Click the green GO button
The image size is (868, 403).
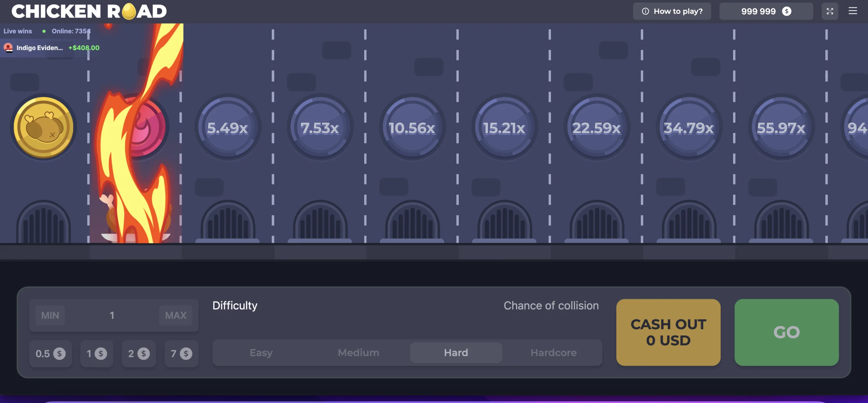pyautogui.click(x=787, y=332)
